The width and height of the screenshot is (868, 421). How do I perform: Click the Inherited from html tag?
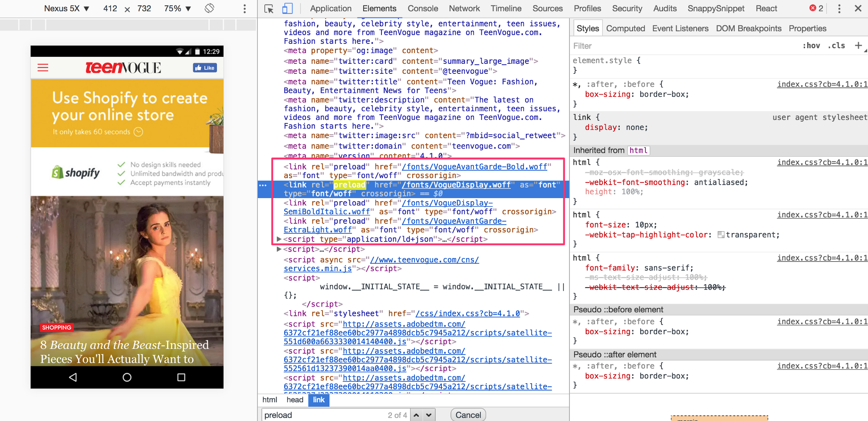pyautogui.click(x=638, y=150)
